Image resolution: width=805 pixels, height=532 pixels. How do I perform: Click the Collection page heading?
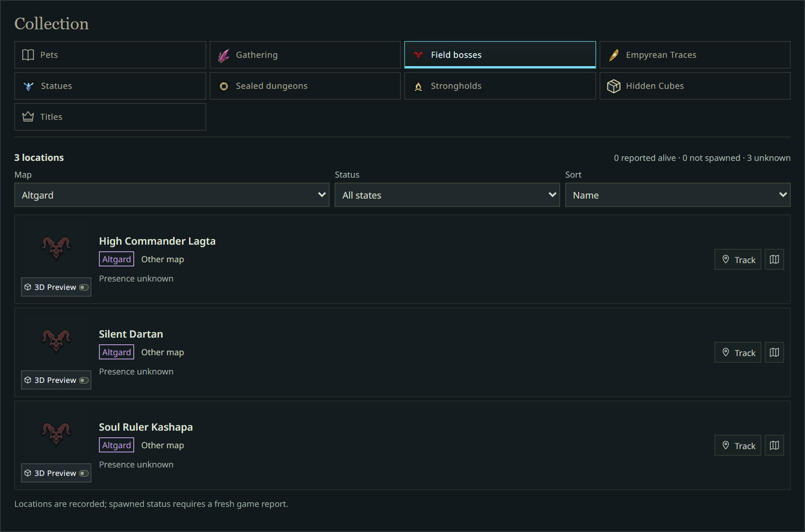(52, 23)
